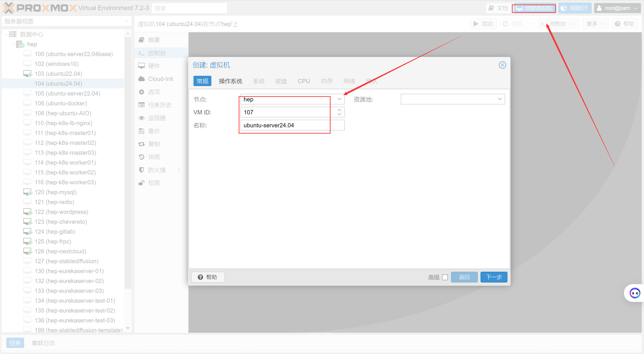Click the 创建CT button

(x=575, y=8)
